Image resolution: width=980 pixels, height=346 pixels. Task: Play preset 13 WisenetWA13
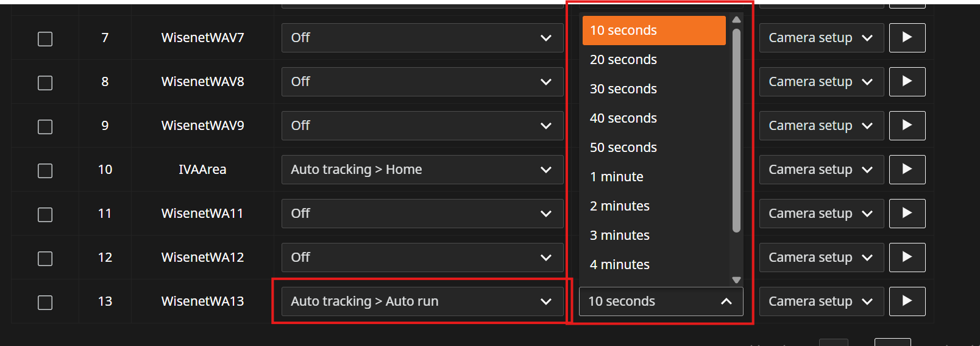point(907,301)
